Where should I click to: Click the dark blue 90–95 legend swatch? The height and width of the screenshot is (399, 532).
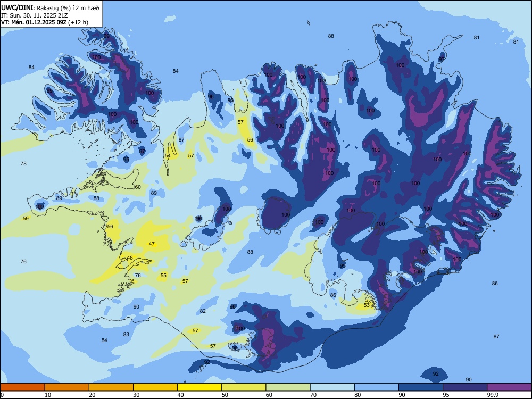tap(421, 387)
